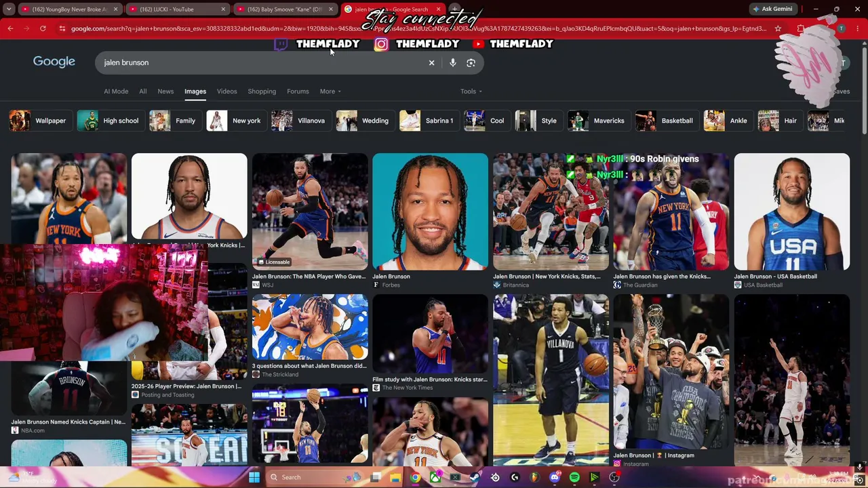Switch to the Forums results tab
The height and width of the screenshot is (488, 868).
[x=298, y=91]
